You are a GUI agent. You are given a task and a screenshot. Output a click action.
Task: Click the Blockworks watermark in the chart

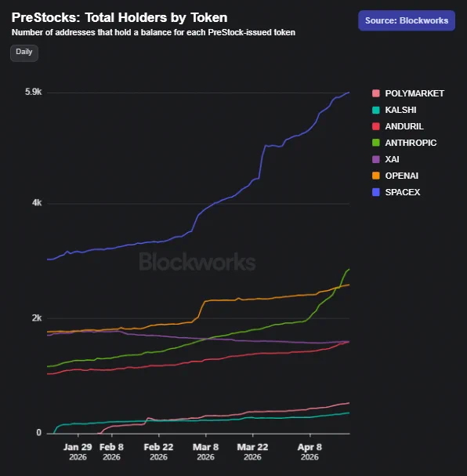[197, 261]
